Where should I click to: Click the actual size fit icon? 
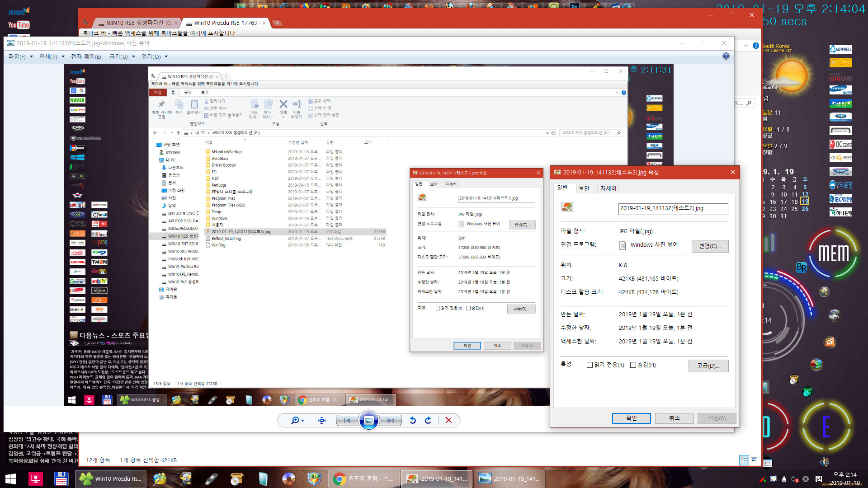[x=321, y=420]
